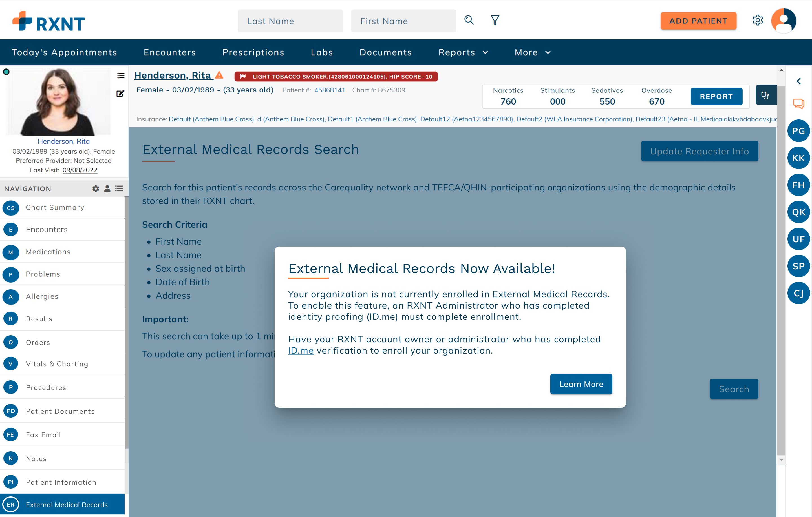The width and height of the screenshot is (812, 517).
Task: Click the REPORT button
Action: point(716,97)
